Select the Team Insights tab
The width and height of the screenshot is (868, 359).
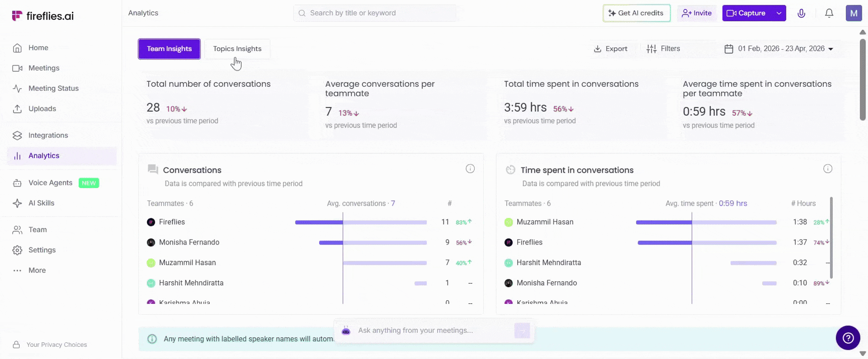[169, 49]
